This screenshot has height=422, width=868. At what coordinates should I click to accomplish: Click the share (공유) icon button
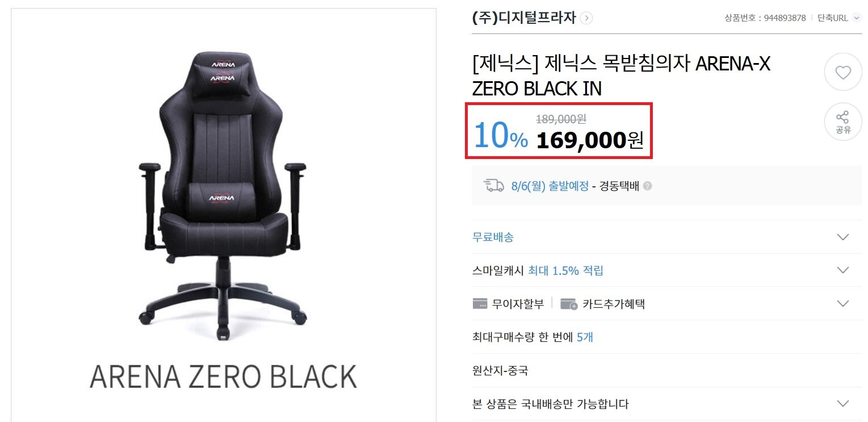(843, 122)
